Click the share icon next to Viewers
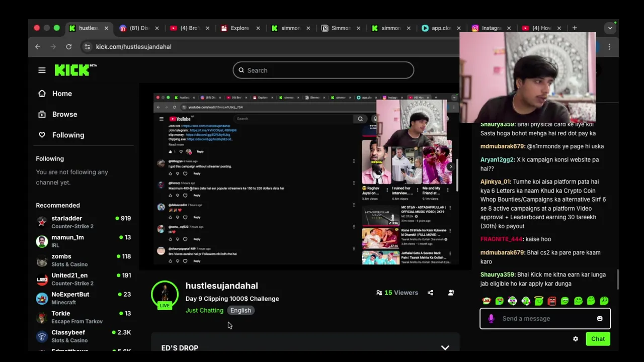This screenshot has width=644, height=362. click(x=430, y=293)
